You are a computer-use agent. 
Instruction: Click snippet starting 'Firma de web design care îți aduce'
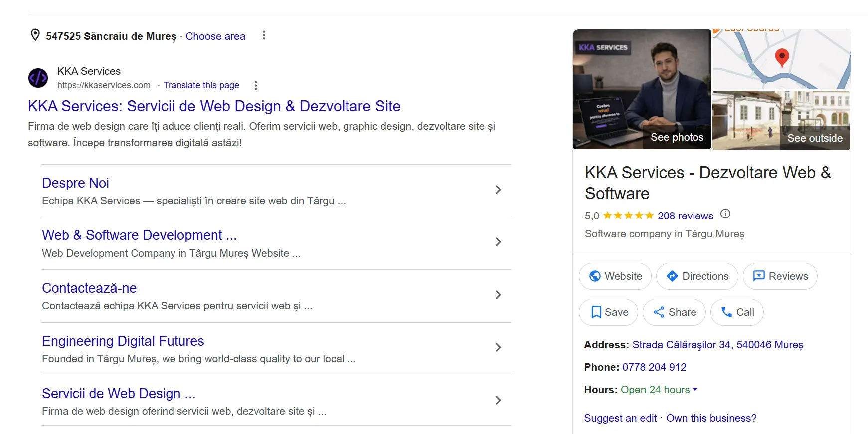tap(261, 134)
